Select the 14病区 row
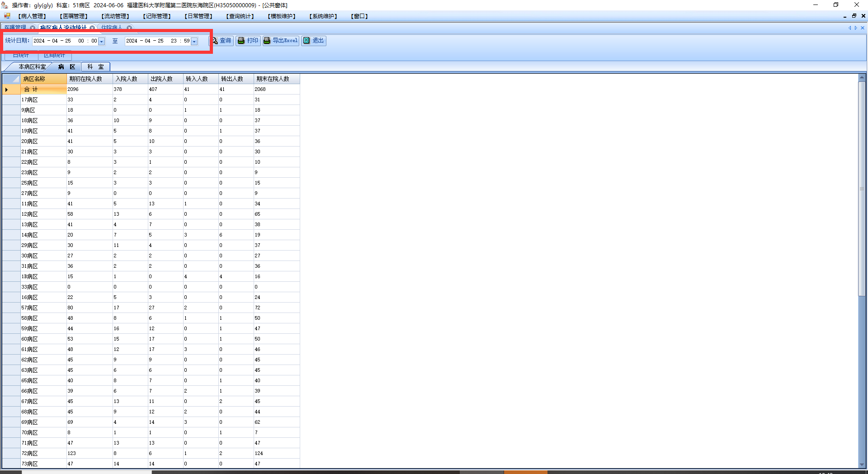 coord(151,235)
